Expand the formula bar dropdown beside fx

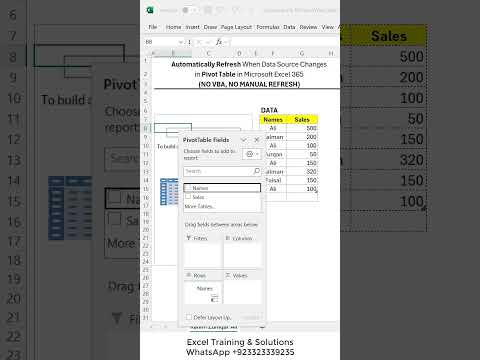(x=226, y=42)
